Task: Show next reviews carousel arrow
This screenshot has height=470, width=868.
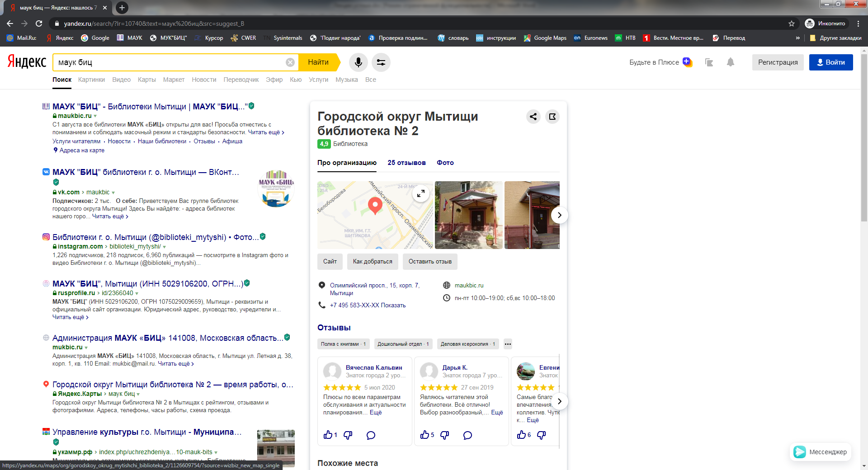Action: point(559,401)
